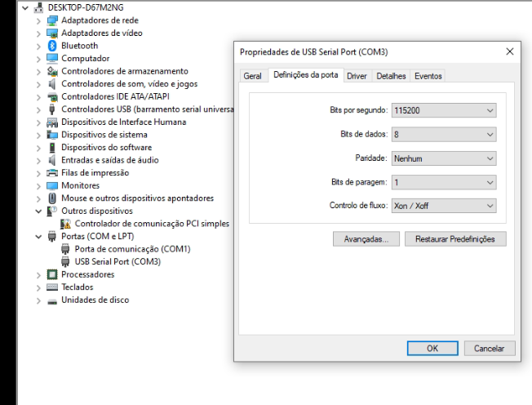This screenshot has width=532, height=405.
Task: Open the Paridade dropdown
Action: [444, 157]
